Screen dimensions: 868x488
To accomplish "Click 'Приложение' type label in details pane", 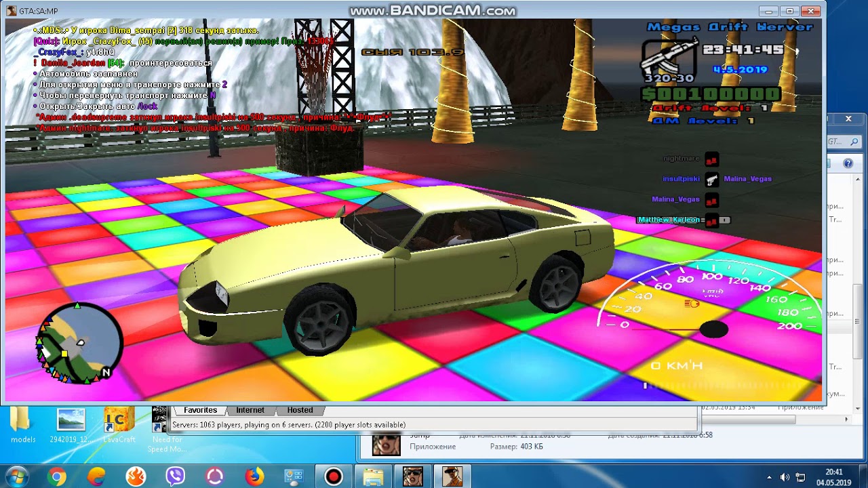I will [x=433, y=447].
